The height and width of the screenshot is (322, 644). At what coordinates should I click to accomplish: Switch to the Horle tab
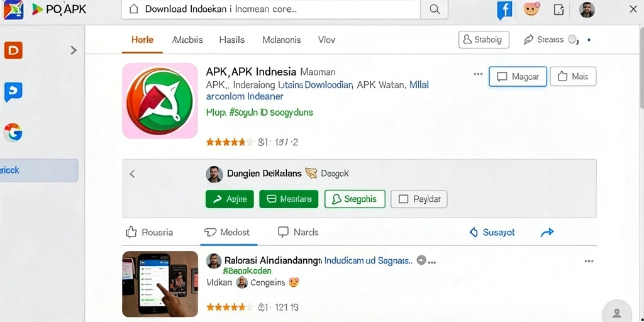142,40
